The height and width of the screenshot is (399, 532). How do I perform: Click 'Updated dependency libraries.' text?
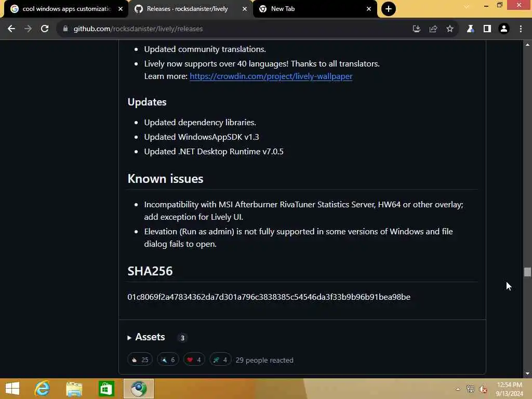click(x=200, y=122)
